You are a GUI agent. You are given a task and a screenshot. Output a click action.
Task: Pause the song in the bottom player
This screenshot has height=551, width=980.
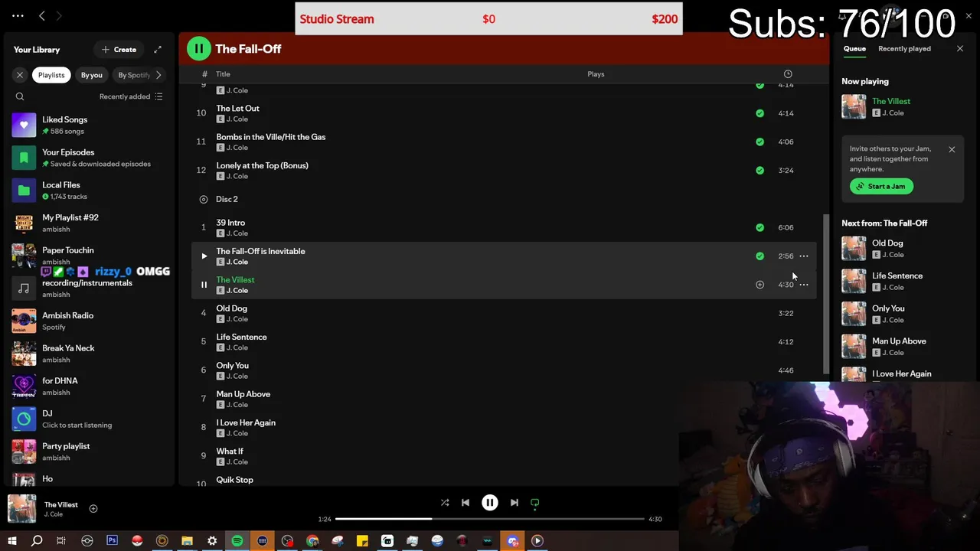click(490, 503)
